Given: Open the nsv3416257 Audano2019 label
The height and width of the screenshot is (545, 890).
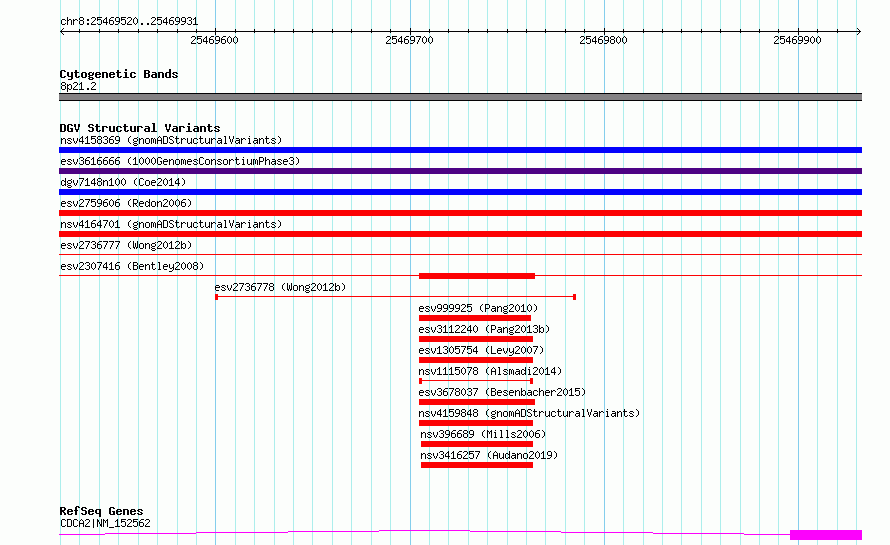Looking at the screenshot, I should coord(489,455).
